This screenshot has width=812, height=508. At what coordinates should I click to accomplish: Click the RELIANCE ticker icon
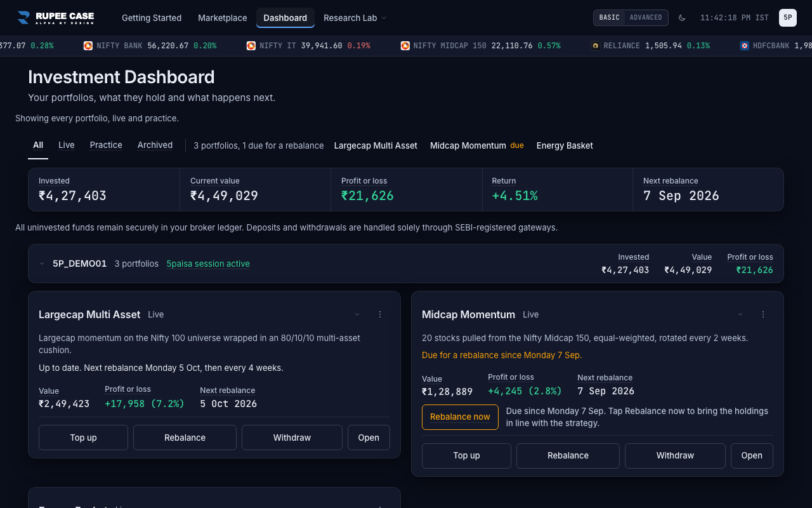tap(596, 46)
